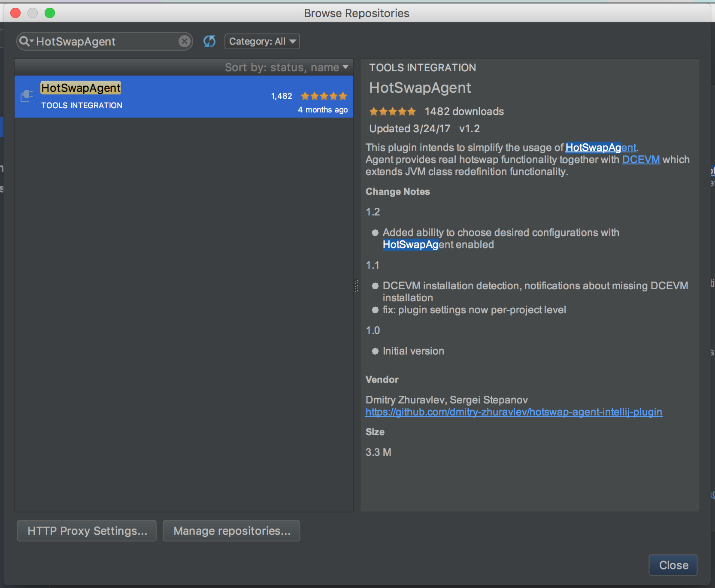Click the 'Dmitry Zhuravlev, Sergei Stepanov' vendor text

point(446,400)
